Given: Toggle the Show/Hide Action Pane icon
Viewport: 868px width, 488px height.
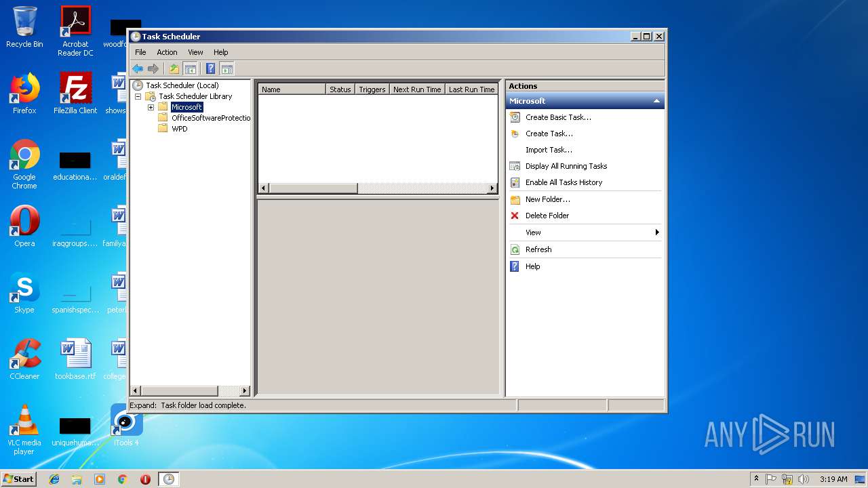Looking at the screenshot, I should pos(227,68).
